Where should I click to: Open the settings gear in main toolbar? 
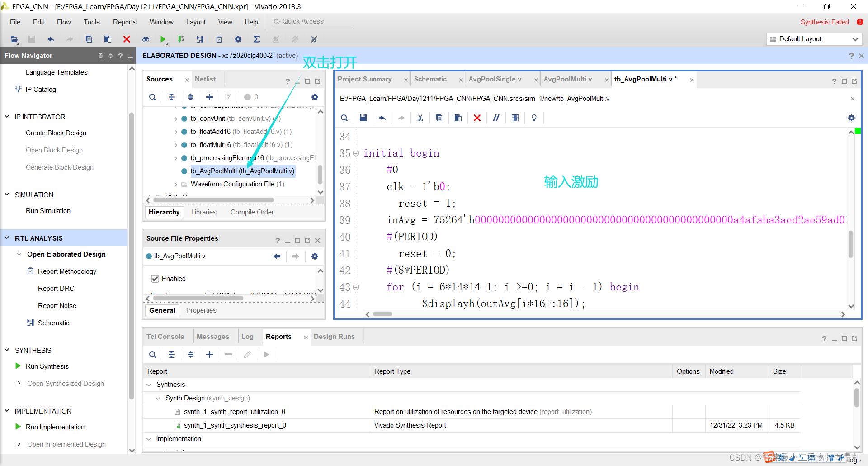[238, 39]
